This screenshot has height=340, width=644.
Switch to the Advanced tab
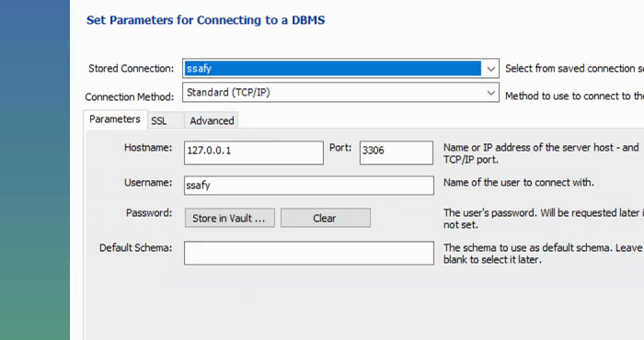(212, 121)
